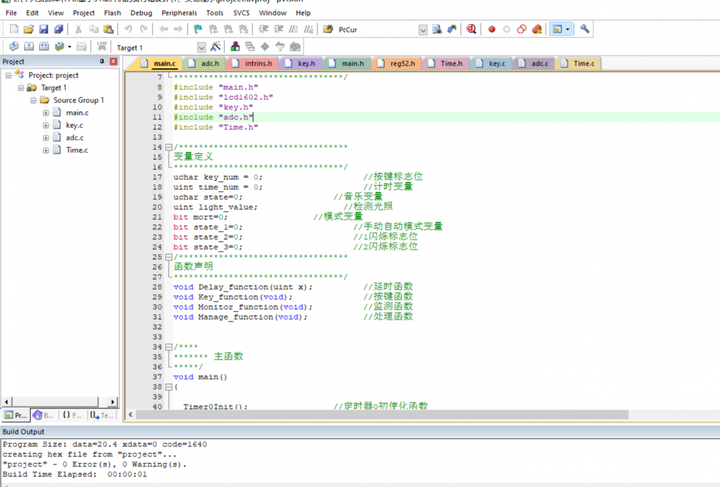Click the PcCur find text field

377,30
